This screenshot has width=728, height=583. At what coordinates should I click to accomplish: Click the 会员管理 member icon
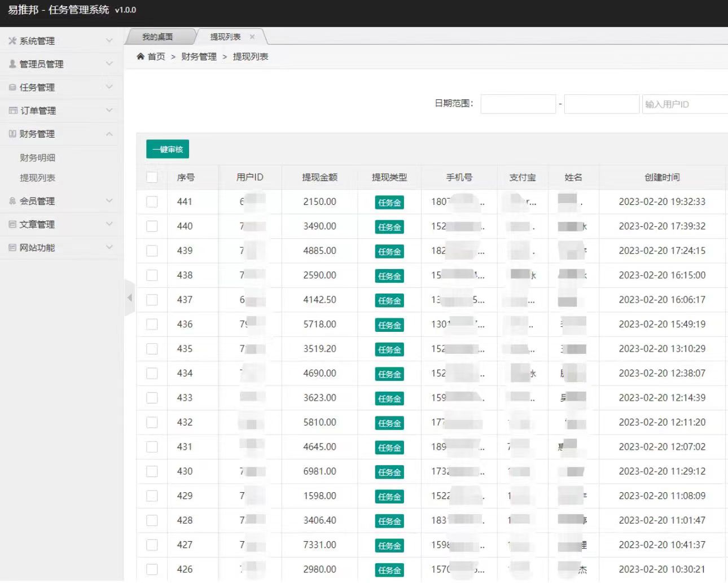point(12,201)
